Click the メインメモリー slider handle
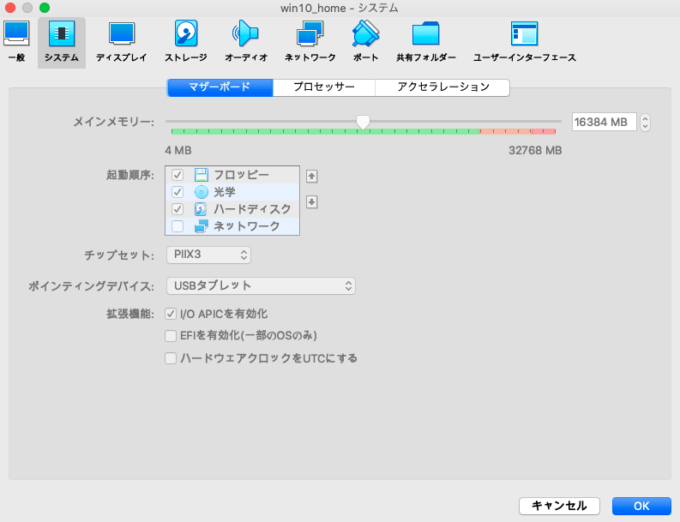Viewport: 680px width, 522px height. pos(363,122)
